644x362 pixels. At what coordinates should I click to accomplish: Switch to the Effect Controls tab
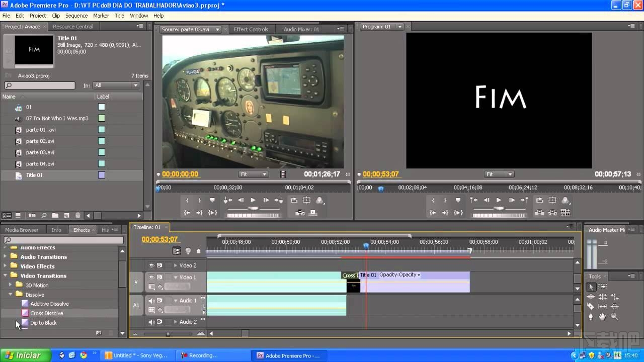click(x=251, y=29)
